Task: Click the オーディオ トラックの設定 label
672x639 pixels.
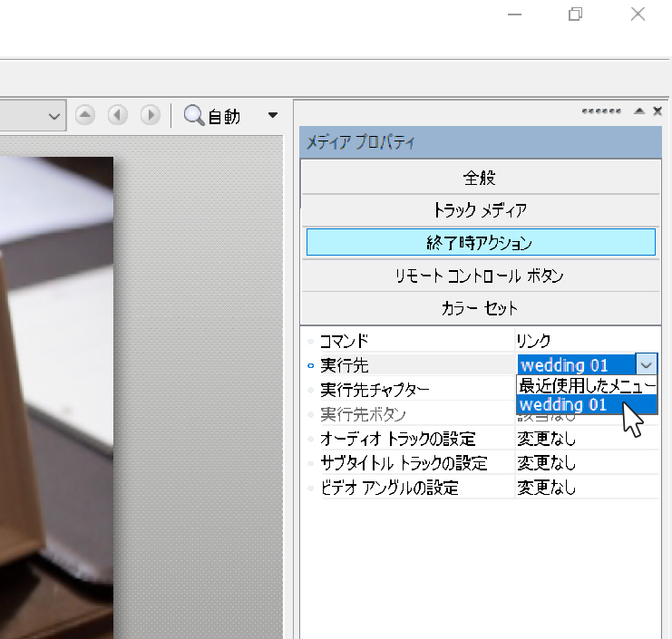Action: 398,439
